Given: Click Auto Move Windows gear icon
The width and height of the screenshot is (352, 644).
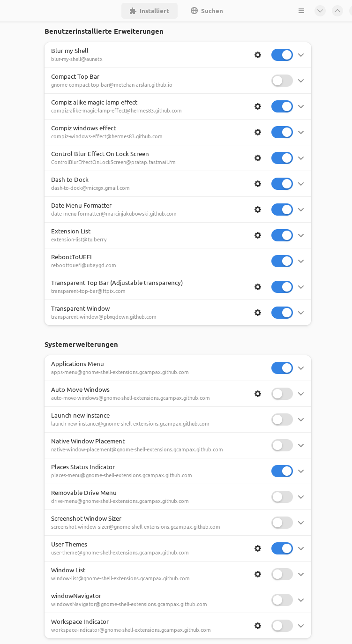Looking at the screenshot, I should [257, 394].
